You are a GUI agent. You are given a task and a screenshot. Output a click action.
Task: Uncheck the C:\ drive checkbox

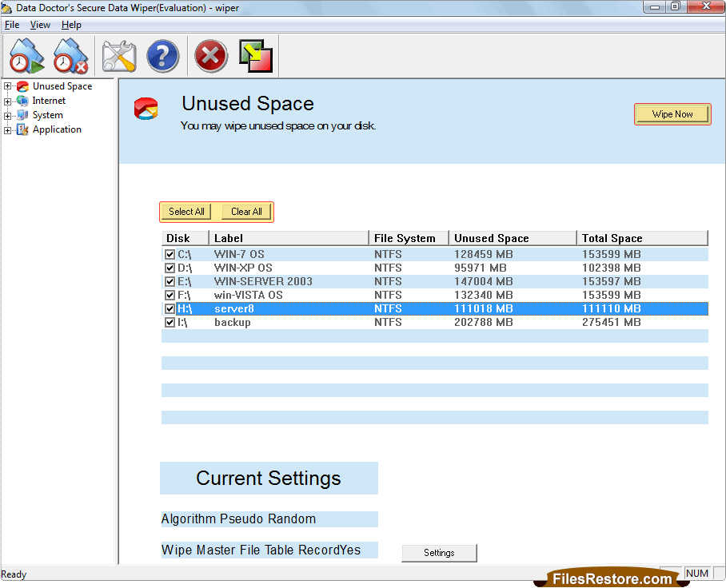(x=170, y=254)
